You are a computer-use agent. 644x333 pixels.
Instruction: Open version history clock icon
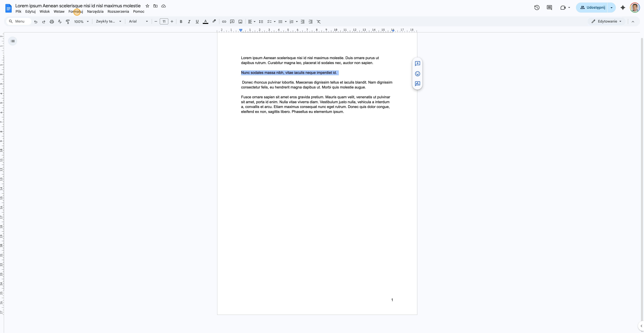(537, 8)
